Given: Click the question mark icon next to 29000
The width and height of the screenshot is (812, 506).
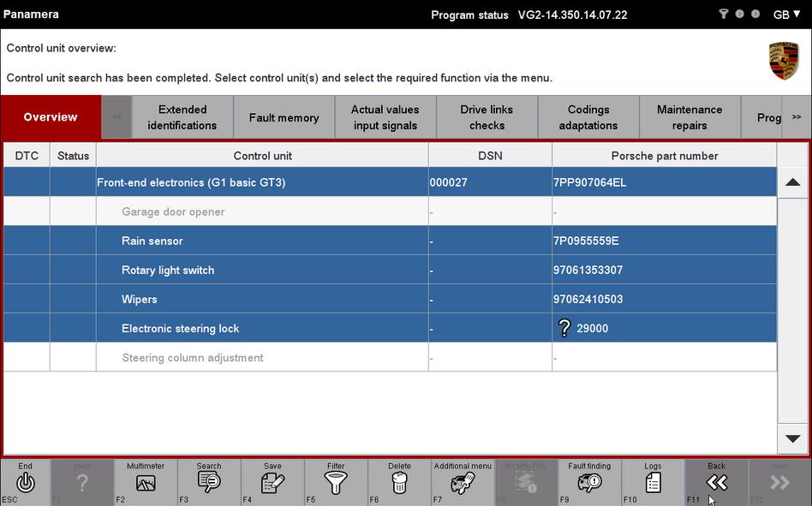Looking at the screenshot, I should [x=564, y=328].
